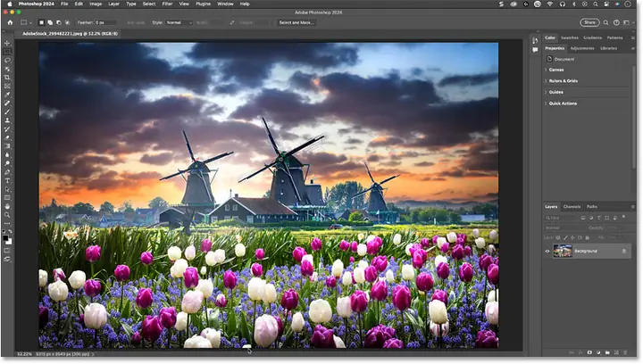Click the delete layer trash button
The height and width of the screenshot is (364, 643).
(625, 352)
